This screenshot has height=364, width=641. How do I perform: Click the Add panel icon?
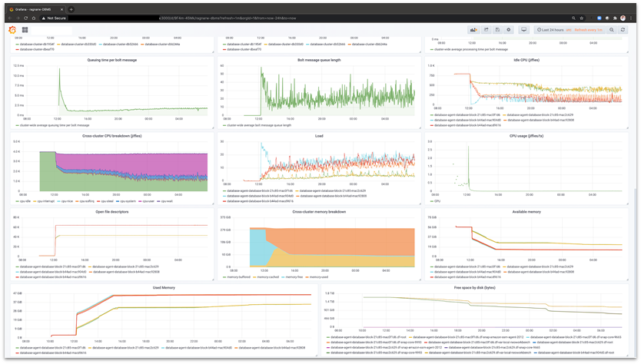coord(473,30)
